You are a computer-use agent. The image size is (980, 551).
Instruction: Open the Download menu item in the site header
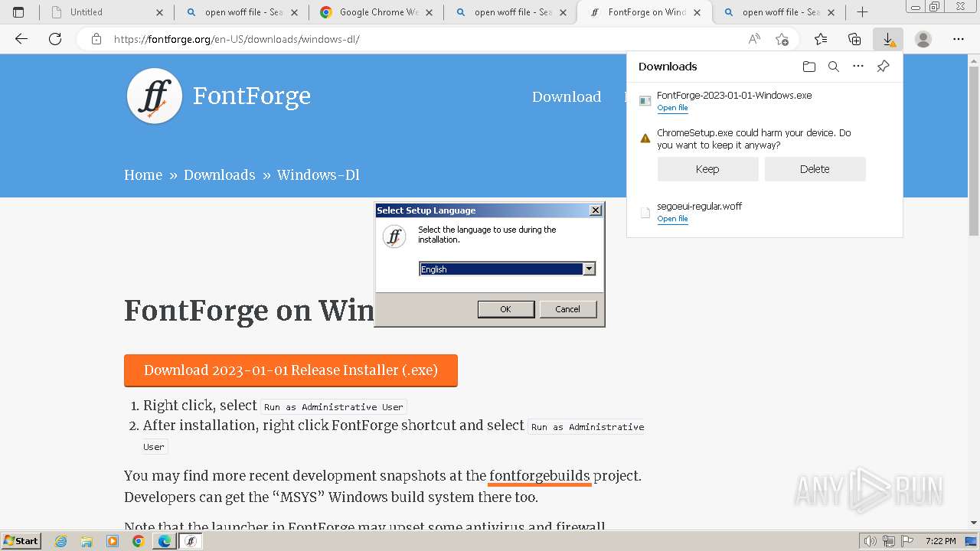567,96
